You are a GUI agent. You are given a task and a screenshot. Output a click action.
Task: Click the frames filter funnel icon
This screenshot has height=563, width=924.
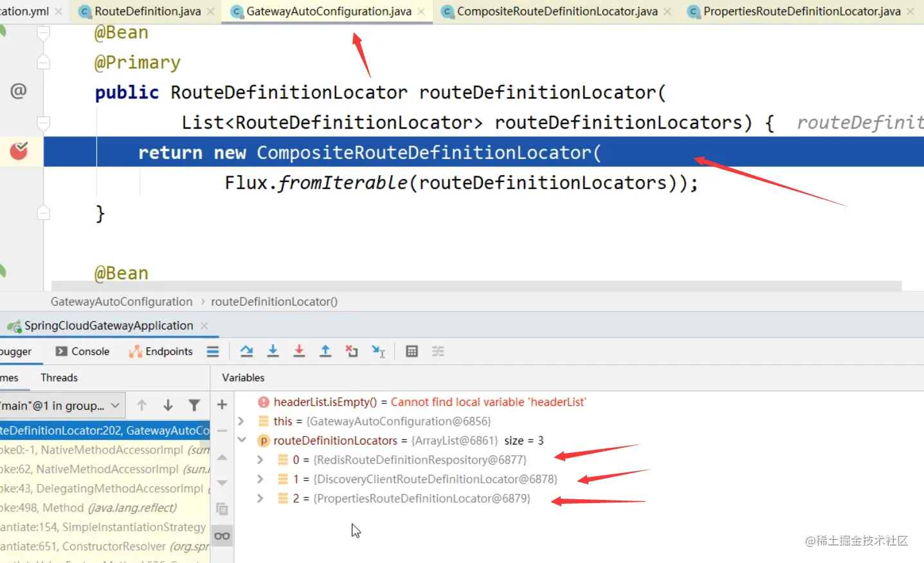194,405
